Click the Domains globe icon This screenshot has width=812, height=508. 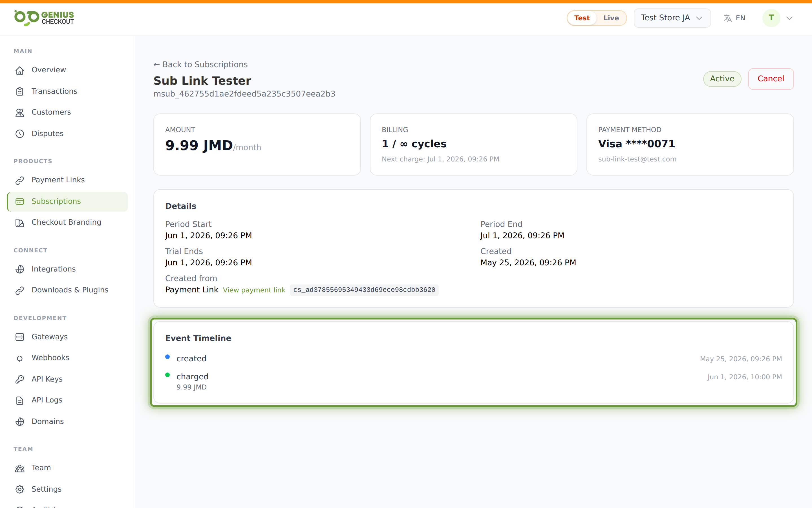20,422
